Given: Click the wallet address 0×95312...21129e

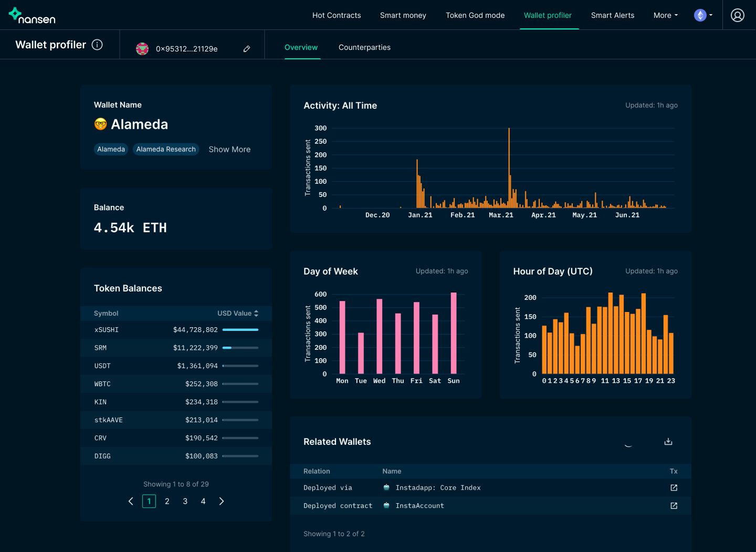Looking at the screenshot, I should [187, 49].
